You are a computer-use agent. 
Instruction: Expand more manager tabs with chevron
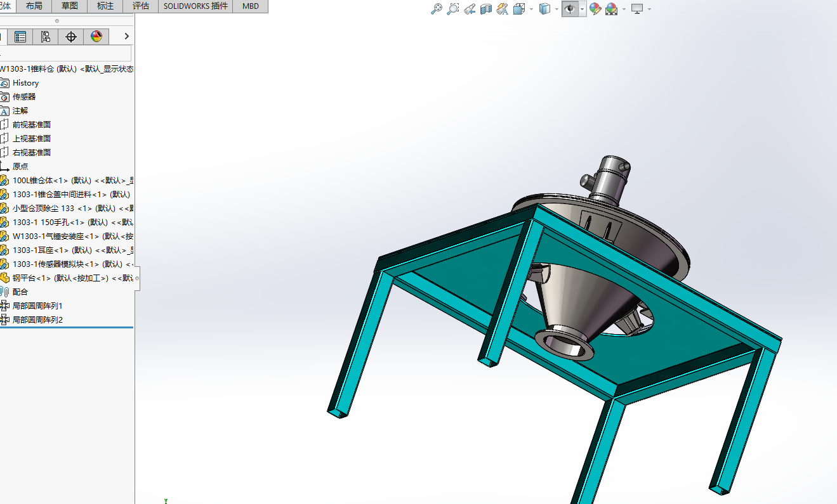126,37
